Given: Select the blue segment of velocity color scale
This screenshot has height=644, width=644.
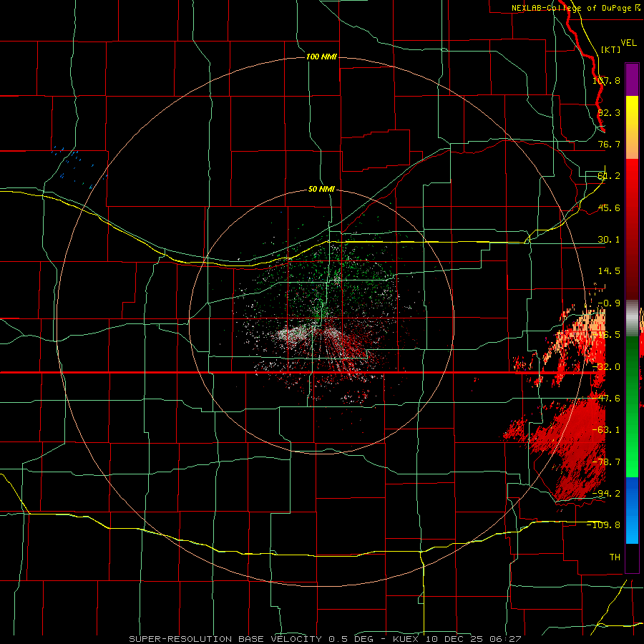Looking at the screenshot, I should pyautogui.click(x=632, y=510).
